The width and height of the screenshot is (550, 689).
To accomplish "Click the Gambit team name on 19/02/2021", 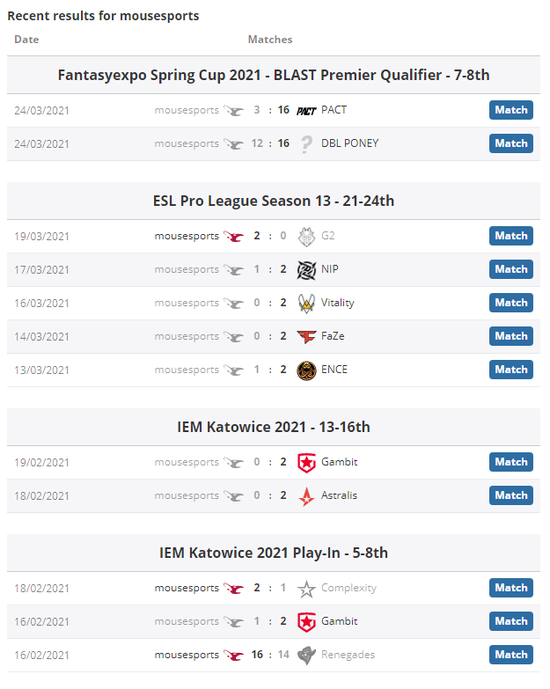I will coord(339,462).
